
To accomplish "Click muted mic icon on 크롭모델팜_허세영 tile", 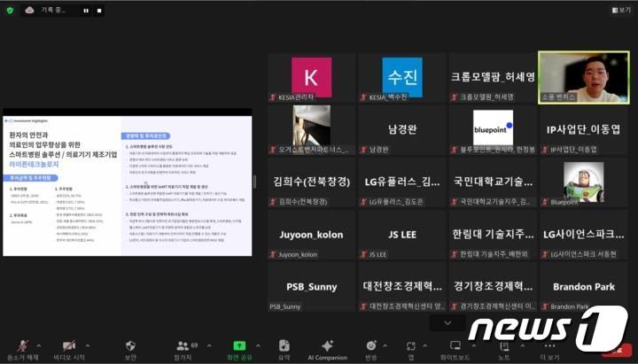I will [454, 97].
